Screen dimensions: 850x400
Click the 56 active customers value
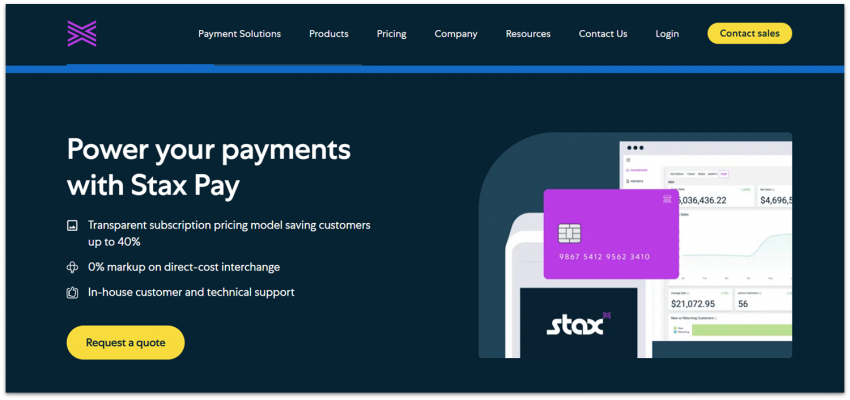pyautogui.click(x=743, y=304)
